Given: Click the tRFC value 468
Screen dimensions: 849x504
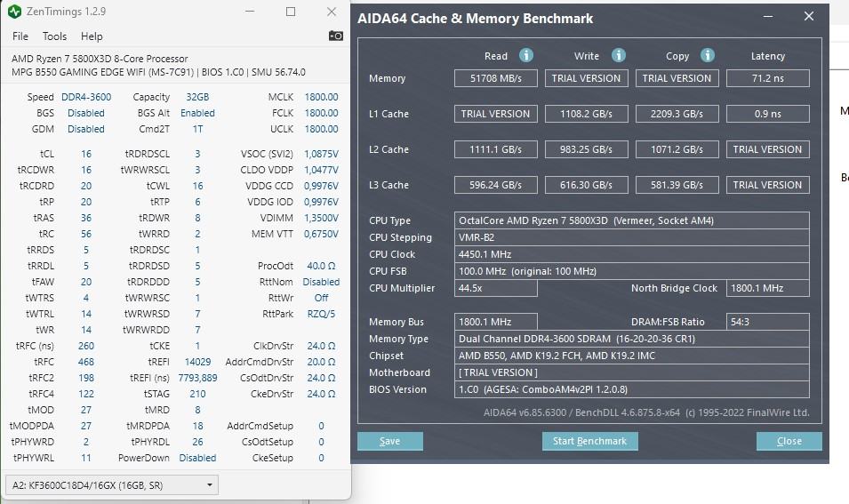Looking at the screenshot, I should click(x=86, y=362).
